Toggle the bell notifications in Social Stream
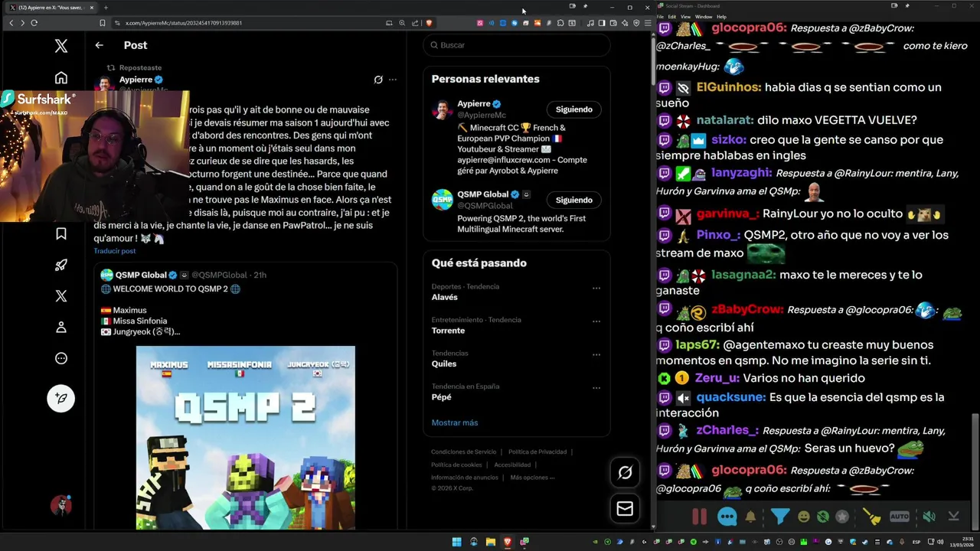The height and width of the screenshot is (551, 980). (x=750, y=517)
